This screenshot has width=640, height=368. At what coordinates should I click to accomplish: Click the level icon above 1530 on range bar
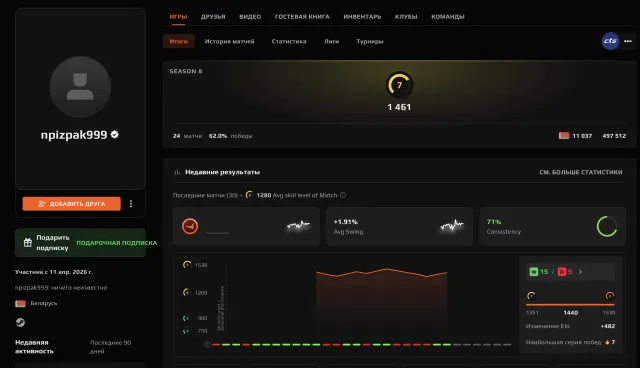click(x=610, y=295)
